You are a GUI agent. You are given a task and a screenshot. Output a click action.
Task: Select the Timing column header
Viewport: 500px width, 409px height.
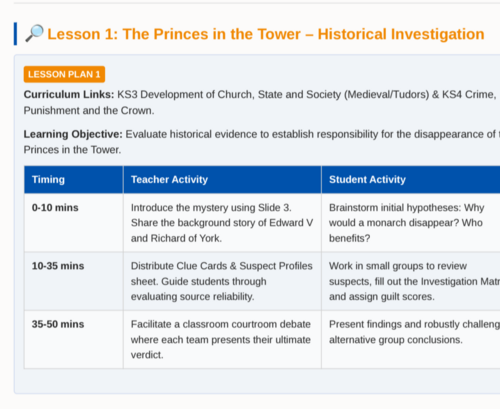click(x=74, y=180)
